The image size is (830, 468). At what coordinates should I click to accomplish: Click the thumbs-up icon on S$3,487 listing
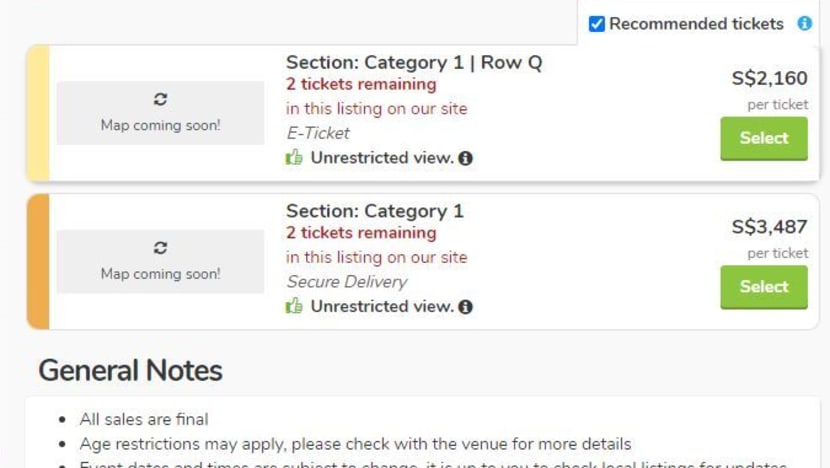pos(294,306)
